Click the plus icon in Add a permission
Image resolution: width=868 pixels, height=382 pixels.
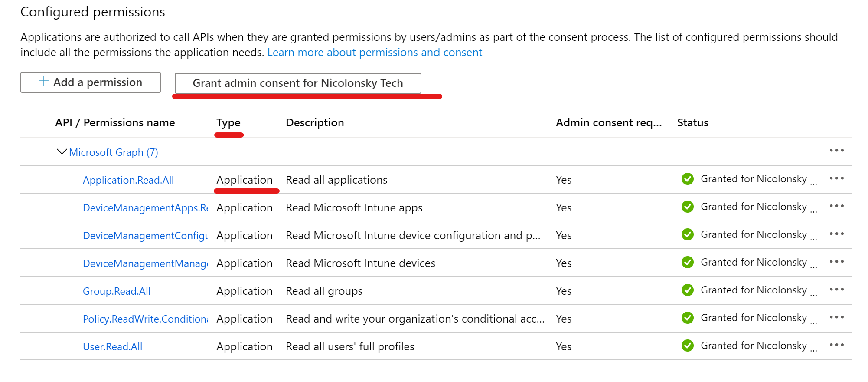[44, 81]
